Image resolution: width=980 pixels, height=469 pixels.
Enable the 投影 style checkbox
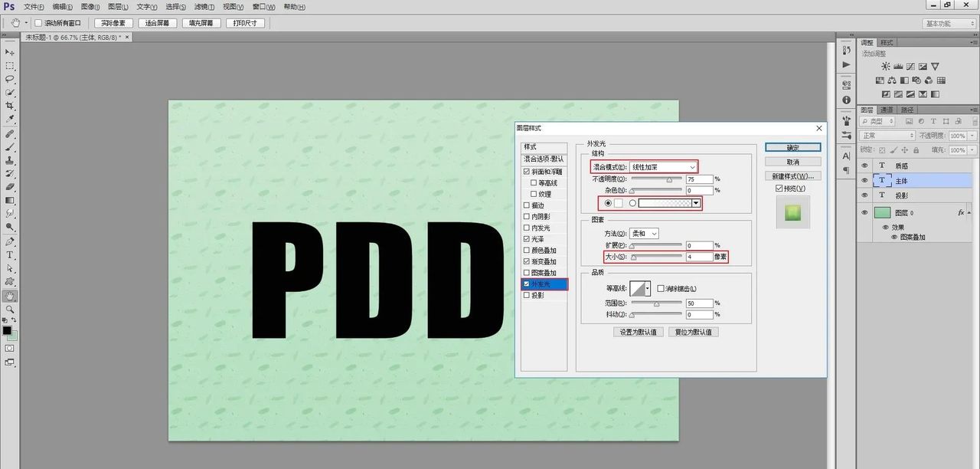pos(526,295)
